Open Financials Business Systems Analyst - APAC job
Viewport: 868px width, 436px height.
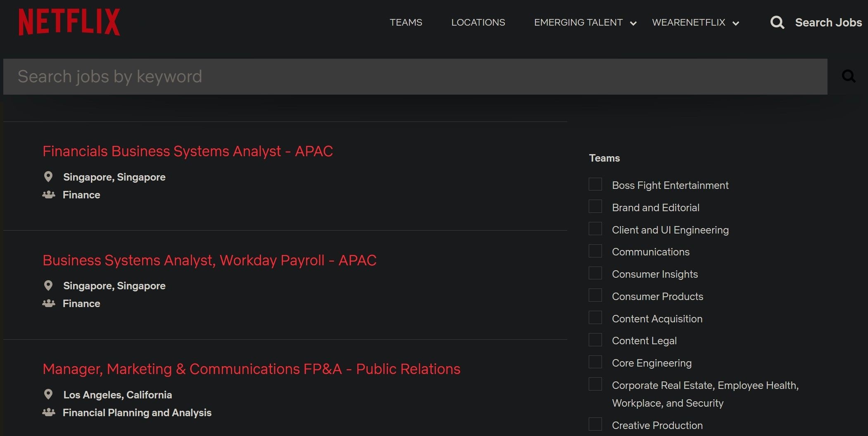pyautogui.click(x=188, y=151)
